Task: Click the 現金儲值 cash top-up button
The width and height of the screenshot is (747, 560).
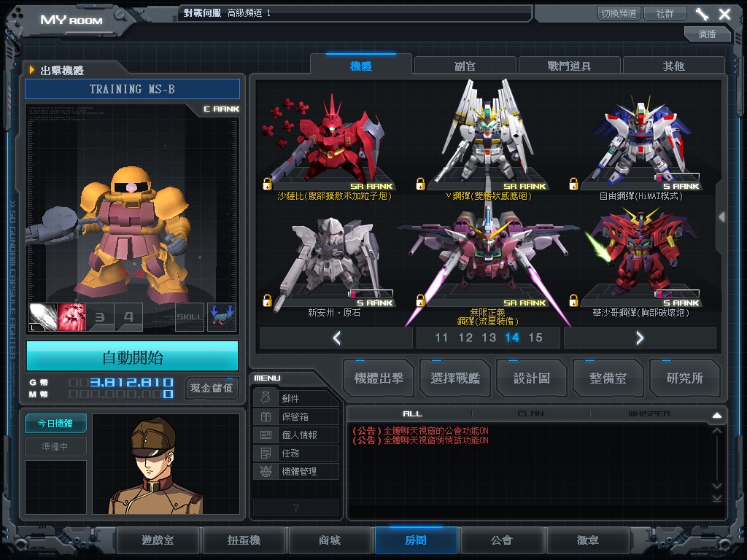Action: tap(212, 388)
